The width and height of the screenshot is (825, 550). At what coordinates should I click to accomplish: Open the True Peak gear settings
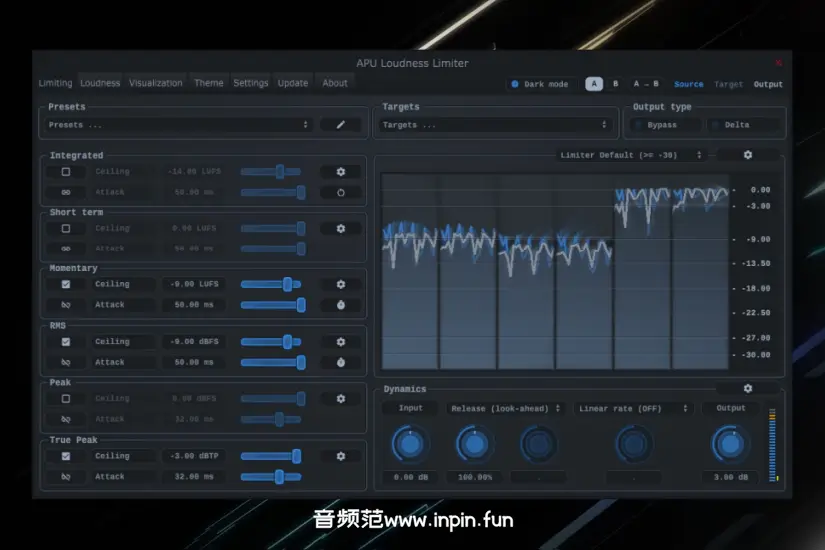341,456
